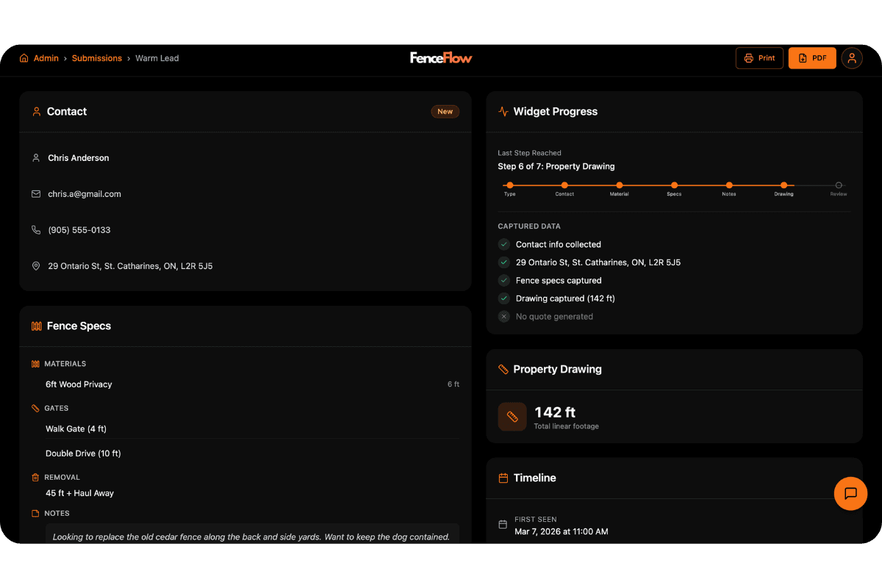Open the chat bubble floating button
Viewport: 882px width, 588px height.
[850, 493]
